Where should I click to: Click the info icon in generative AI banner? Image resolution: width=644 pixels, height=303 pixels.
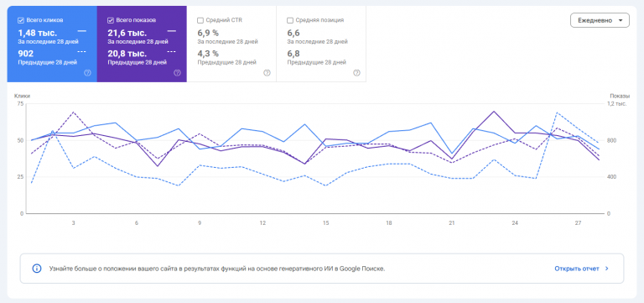37,269
